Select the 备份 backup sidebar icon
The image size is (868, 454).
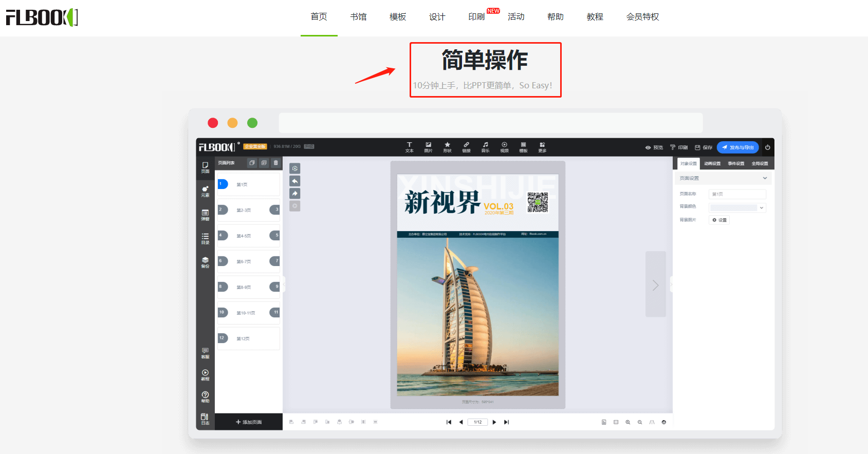(x=205, y=262)
